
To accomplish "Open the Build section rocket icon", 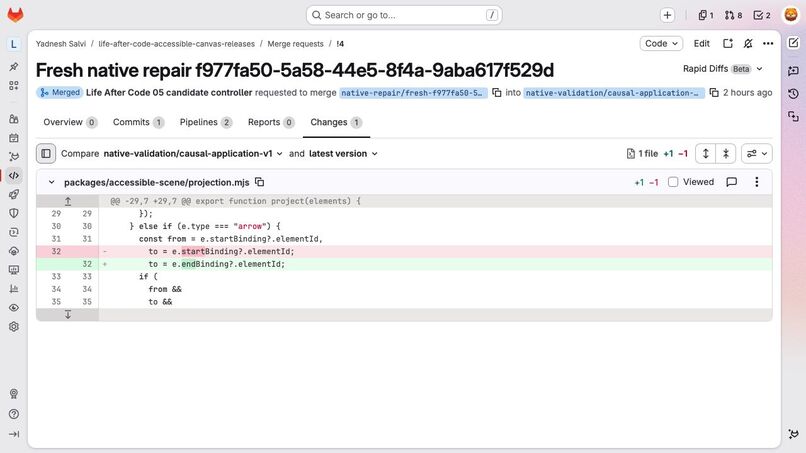I will point(14,194).
